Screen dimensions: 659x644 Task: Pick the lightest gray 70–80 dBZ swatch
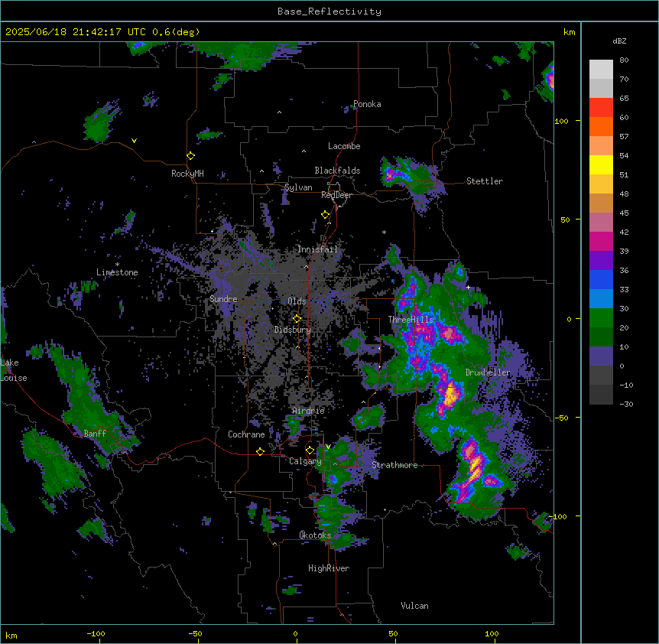[601, 70]
